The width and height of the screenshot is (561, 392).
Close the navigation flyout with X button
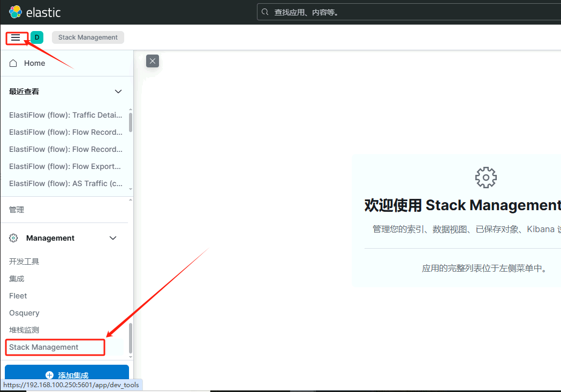coord(153,61)
